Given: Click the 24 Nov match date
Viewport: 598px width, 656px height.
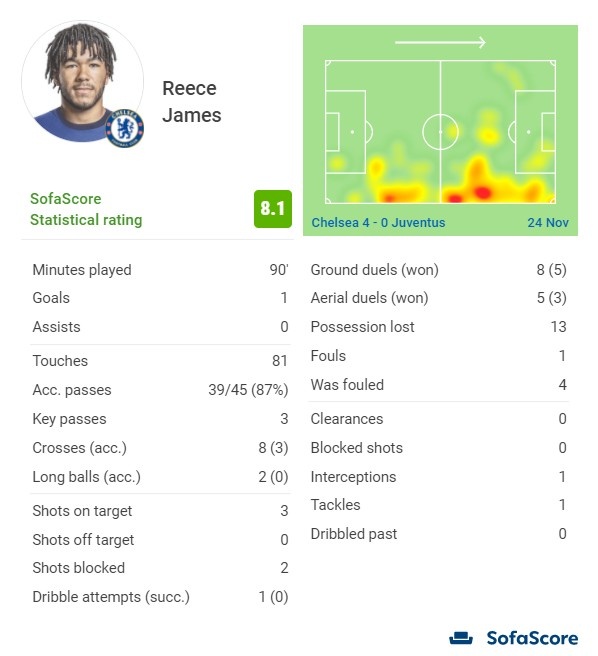Looking at the screenshot, I should 548,222.
